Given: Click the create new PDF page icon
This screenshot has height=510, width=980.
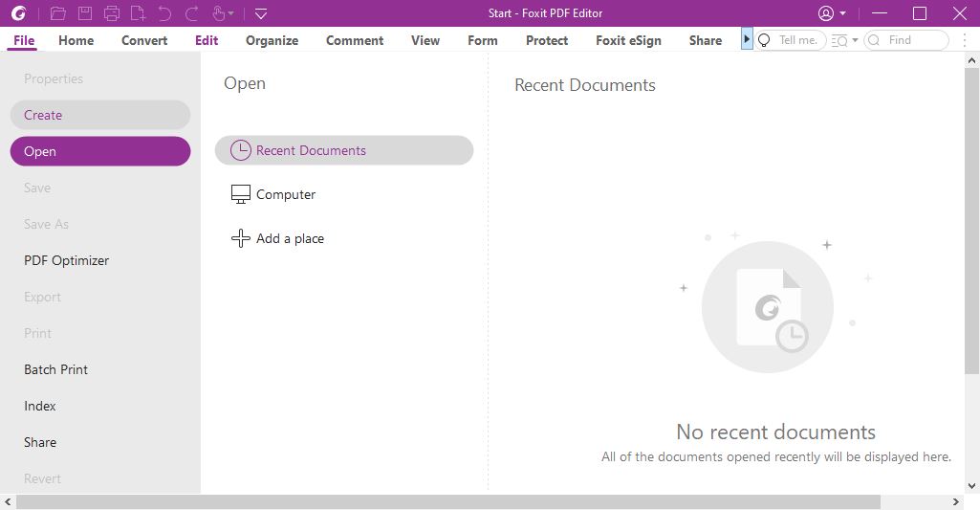Looking at the screenshot, I should click(138, 13).
